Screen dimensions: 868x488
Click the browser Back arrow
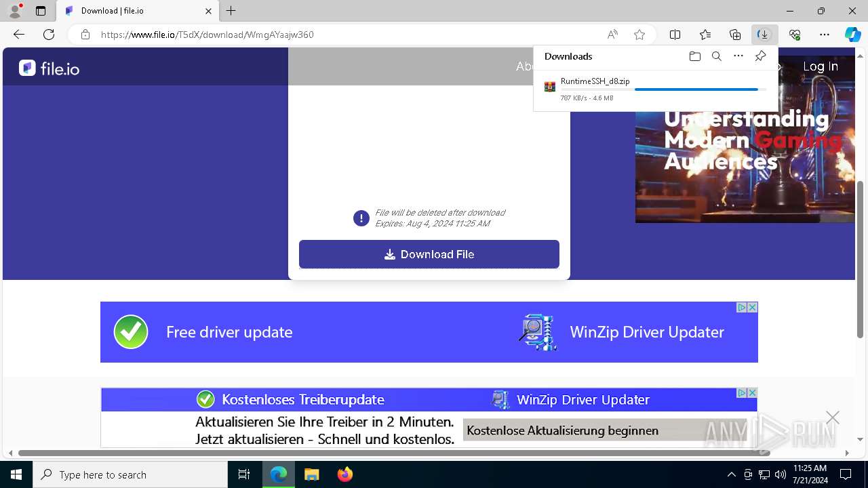click(x=19, y=35)
